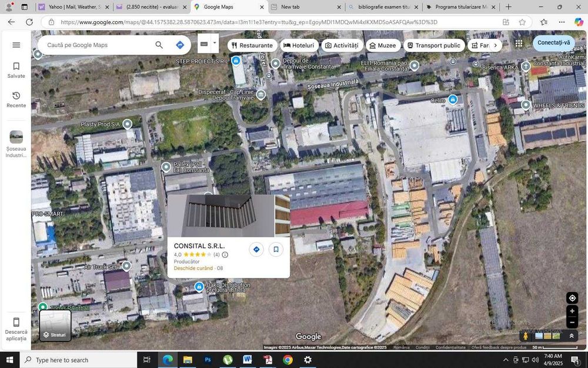Switch to the (2.850 necitite) mail tab
The image size is (588, 368).
tap(152, 6)
